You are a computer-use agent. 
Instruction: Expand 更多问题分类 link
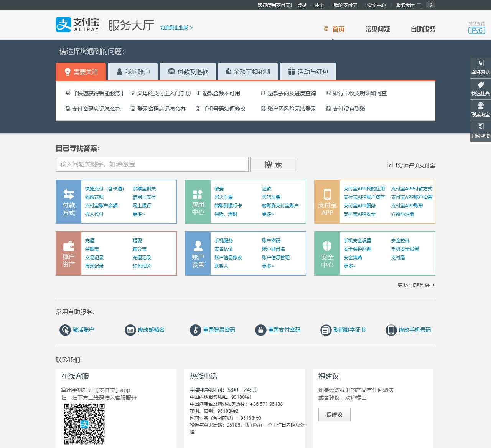pos(416,285)
